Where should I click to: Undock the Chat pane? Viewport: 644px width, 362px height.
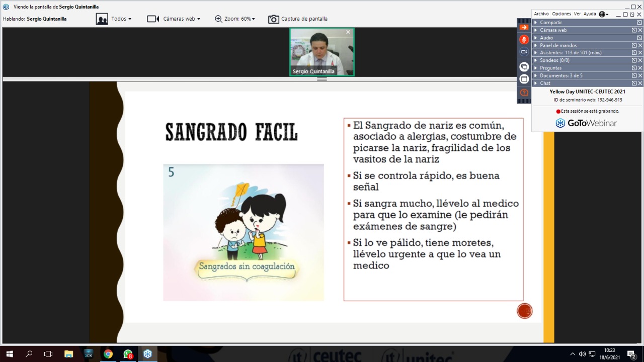coord(634,83)
